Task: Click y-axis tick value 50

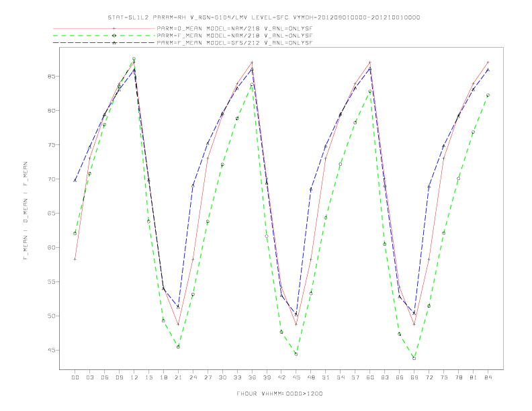Action: click(52, 316)
